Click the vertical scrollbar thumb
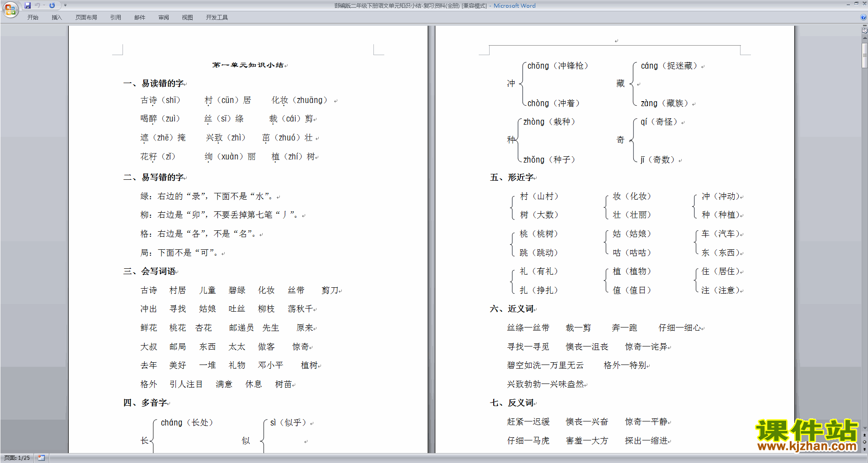Screen dimensions: 868x463 pos(864,56)
